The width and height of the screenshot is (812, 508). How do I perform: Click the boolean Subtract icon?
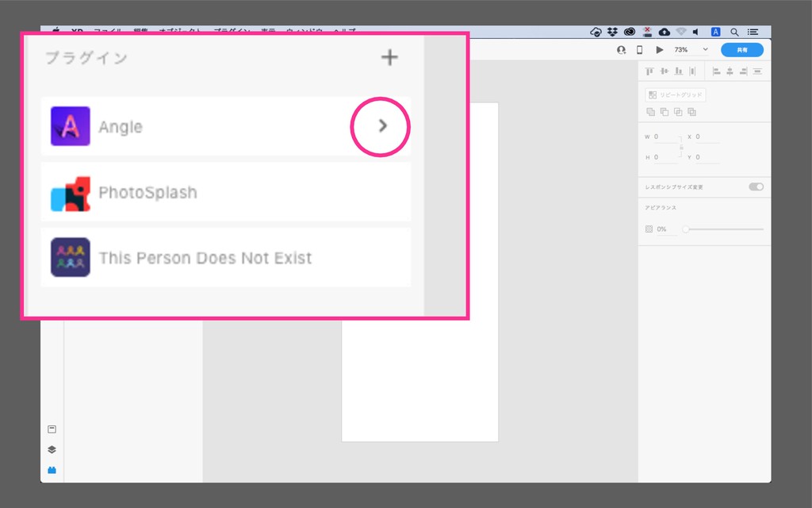(665, 112)
